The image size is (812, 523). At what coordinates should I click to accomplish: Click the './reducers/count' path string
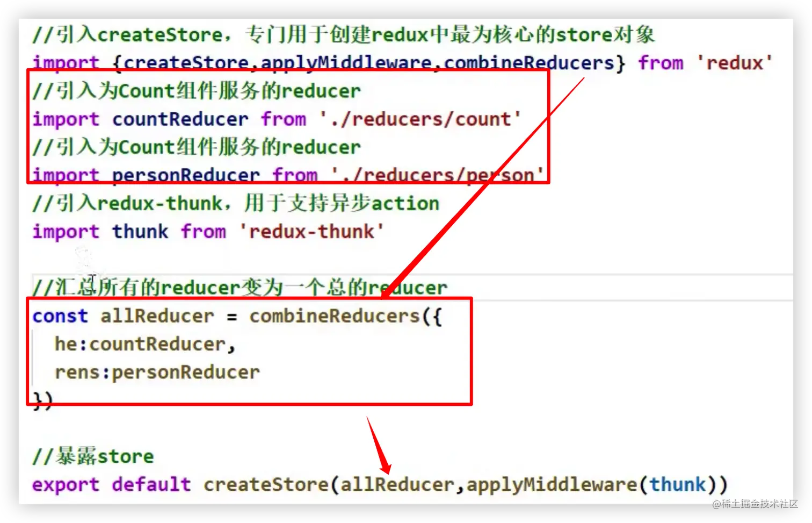tap(420, 119)
